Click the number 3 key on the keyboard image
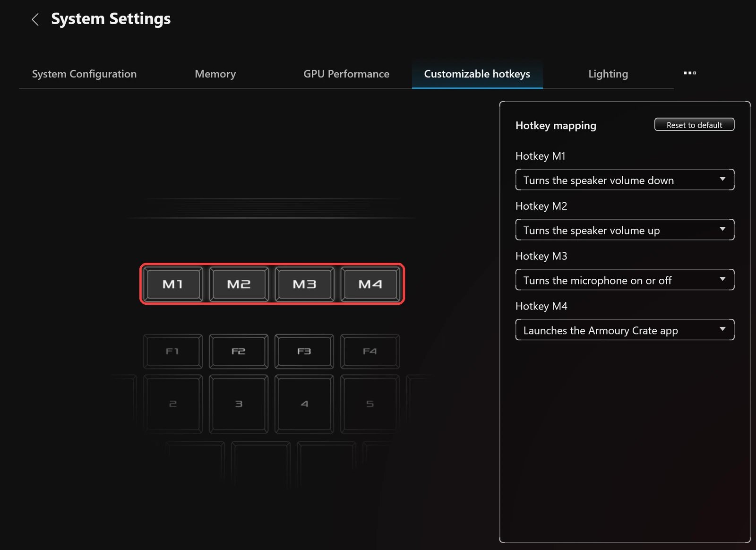The image size is (756, 550). tap(239, 404)
